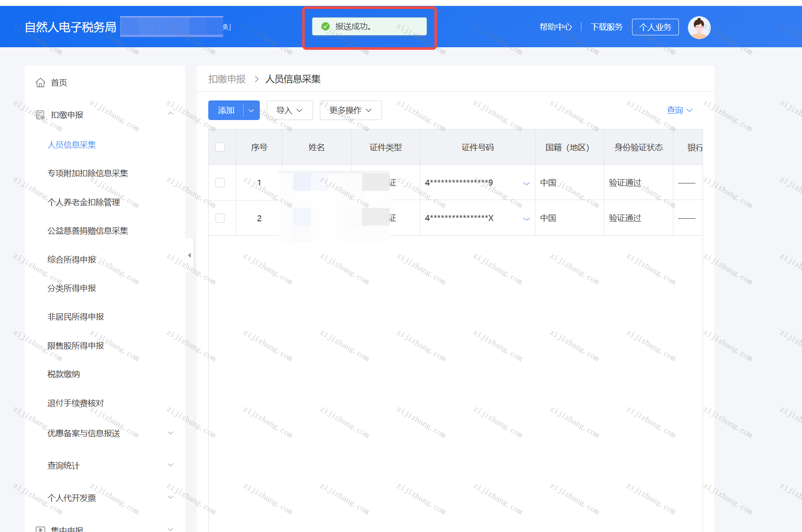Open 帮助中心 link
802x532 pixels.
[x=555, y=27]
